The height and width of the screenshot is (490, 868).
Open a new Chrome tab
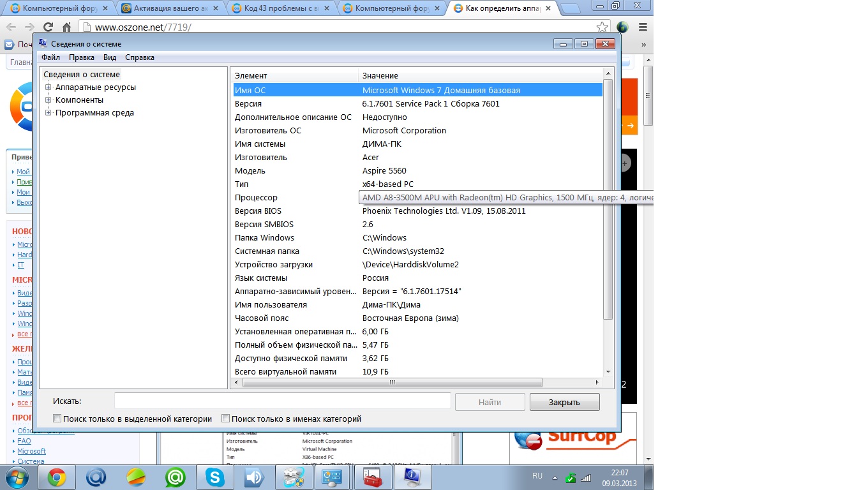tap(570, 8)
